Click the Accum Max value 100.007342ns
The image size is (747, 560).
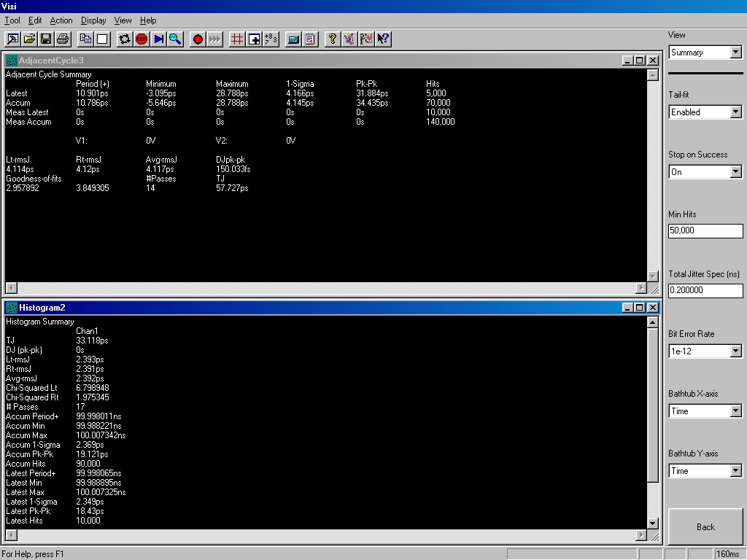pos(101,435)
